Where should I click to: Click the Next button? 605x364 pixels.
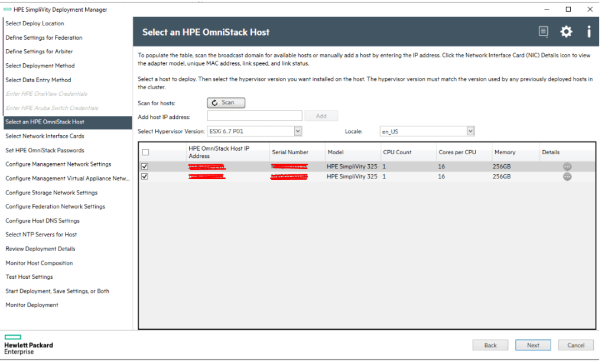click(533, 345)
